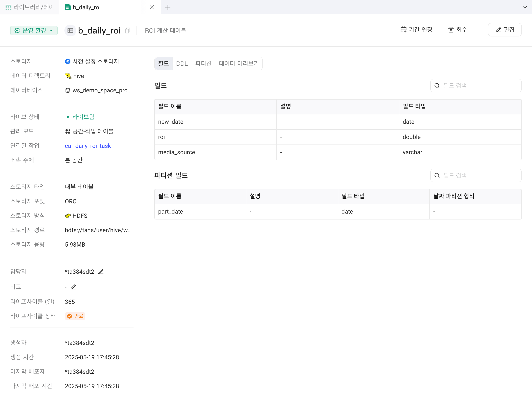Click the HDFS elephant icon
The width and height of the screenshot is (532, 400).
(x=68, y=216)
